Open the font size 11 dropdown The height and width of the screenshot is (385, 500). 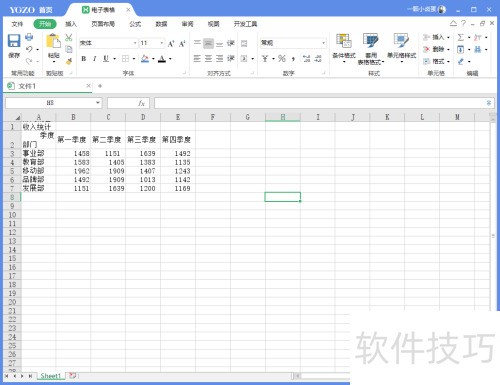point(162,43)
